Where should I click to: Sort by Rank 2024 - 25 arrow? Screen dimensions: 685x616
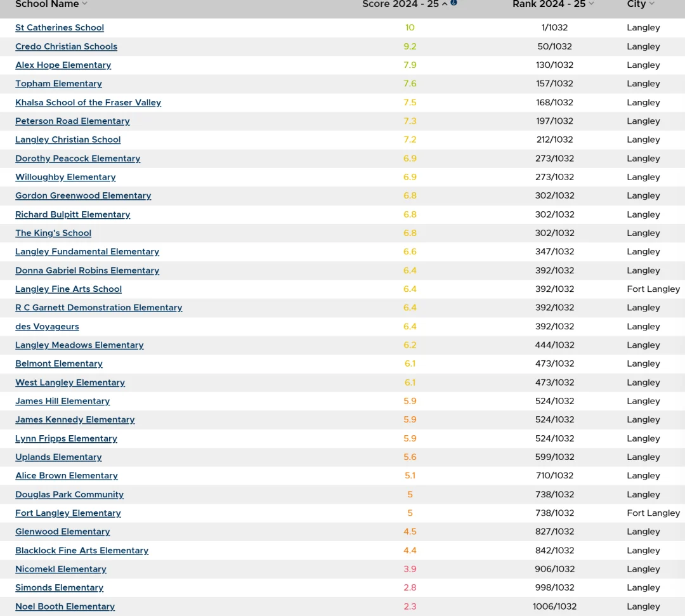tap(592, 4)
